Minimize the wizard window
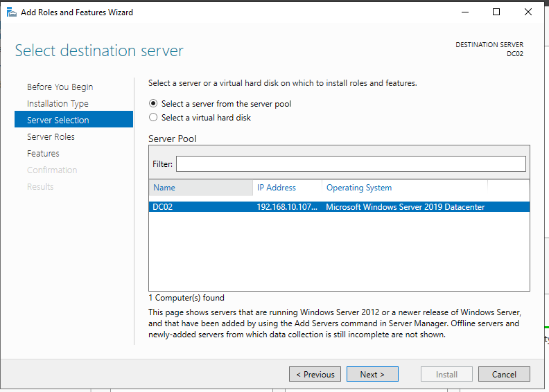This screenshot has height=392, width=549. point(465,12)
